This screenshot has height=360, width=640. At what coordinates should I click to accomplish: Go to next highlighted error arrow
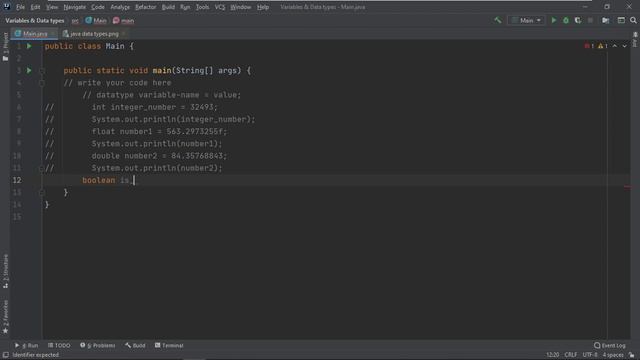pyautogui.click(x=624, y=46)
